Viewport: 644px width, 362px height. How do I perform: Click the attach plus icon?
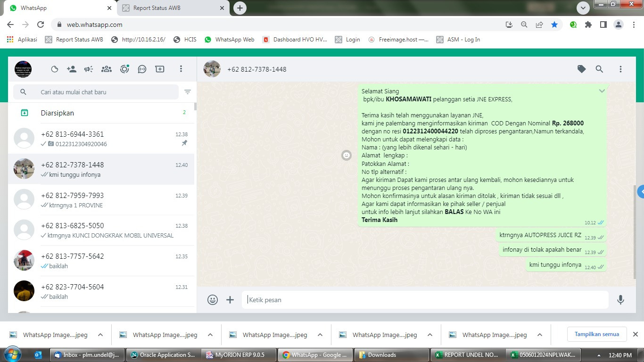click(x=230, y=300)
